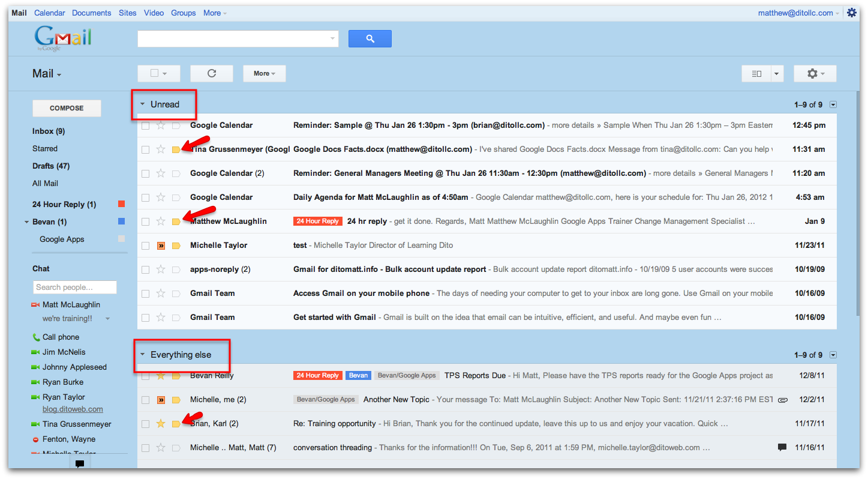The image size is (868, 479).
Task: Unstar the Bevan Reilly email
Action: tap(161, 376)
